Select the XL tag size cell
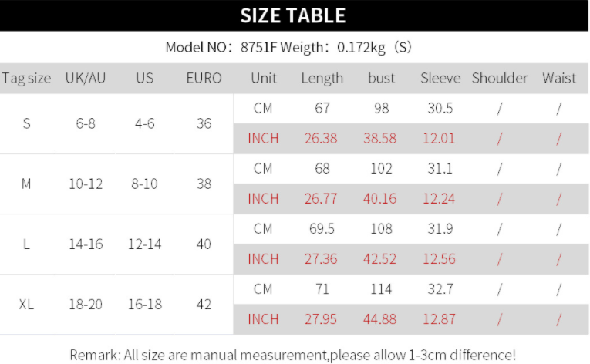This screenshot has height=364, width=590. click(x=27, y=304)
